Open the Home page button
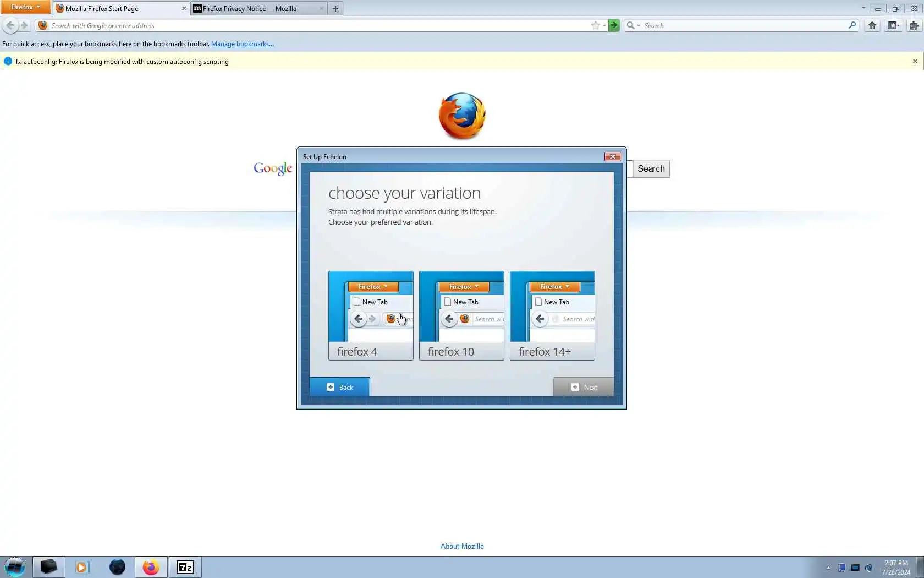The height and width of the screenshot is (578, 924). (872, 25)
